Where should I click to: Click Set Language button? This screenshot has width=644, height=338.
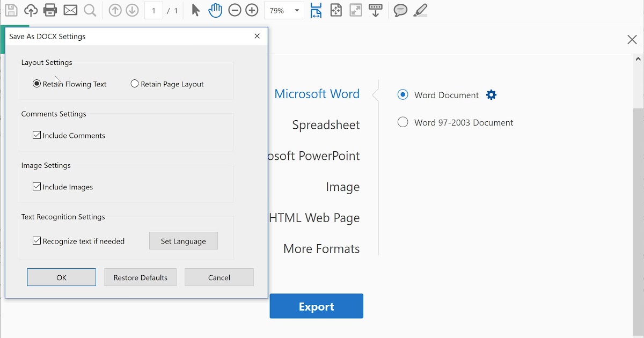[184, 241]
